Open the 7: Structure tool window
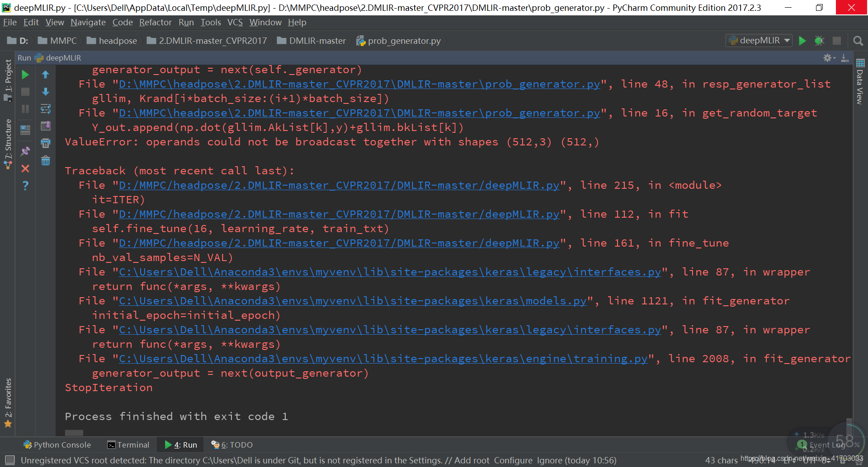Image resolution: width=868 pixels, height=467 pixels. tap(8, 144)
